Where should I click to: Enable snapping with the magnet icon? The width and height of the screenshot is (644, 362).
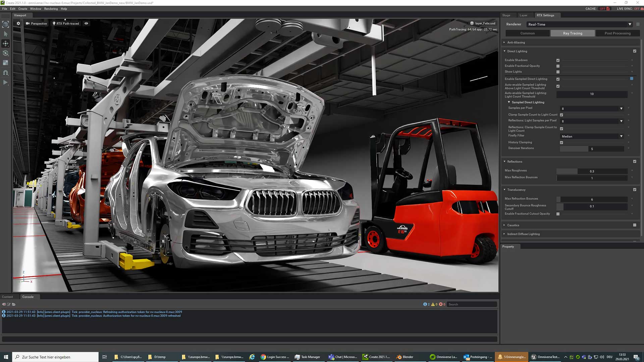pyautogui.click(x=5, y=72)
